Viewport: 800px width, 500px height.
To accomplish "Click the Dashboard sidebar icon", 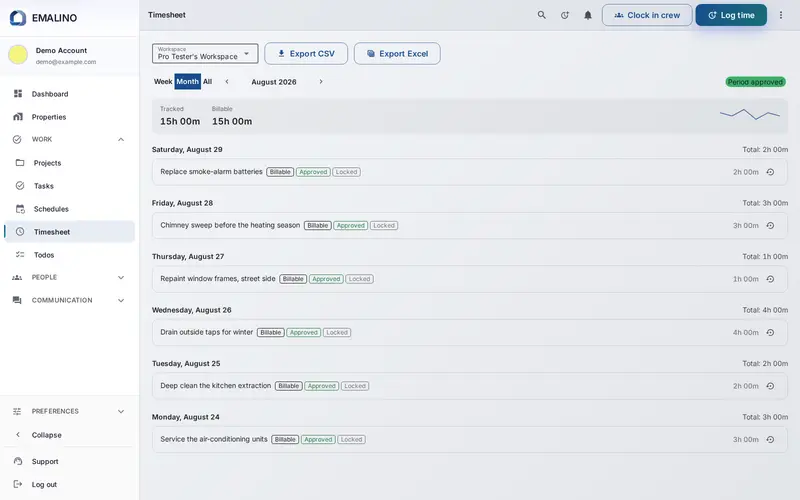I will pos(18,93).
